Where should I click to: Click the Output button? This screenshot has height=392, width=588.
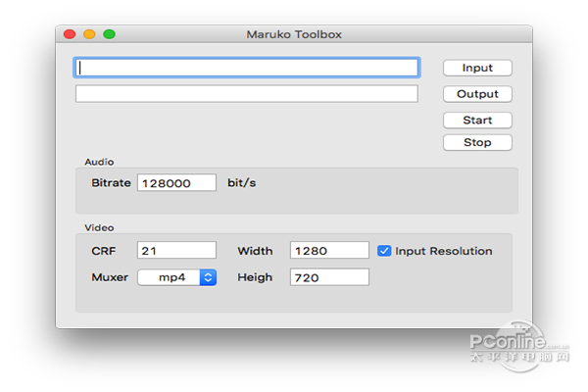477,94
